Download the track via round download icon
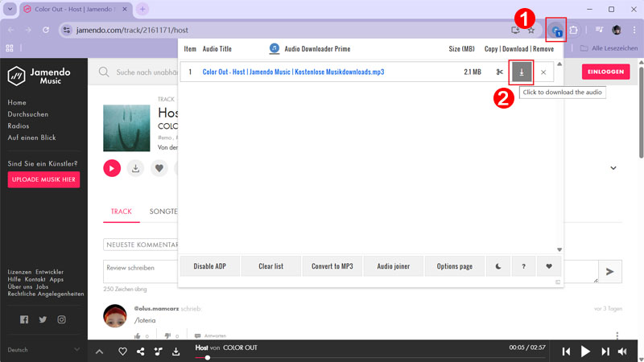Screen dimensions: 644x362 (135, 168)
